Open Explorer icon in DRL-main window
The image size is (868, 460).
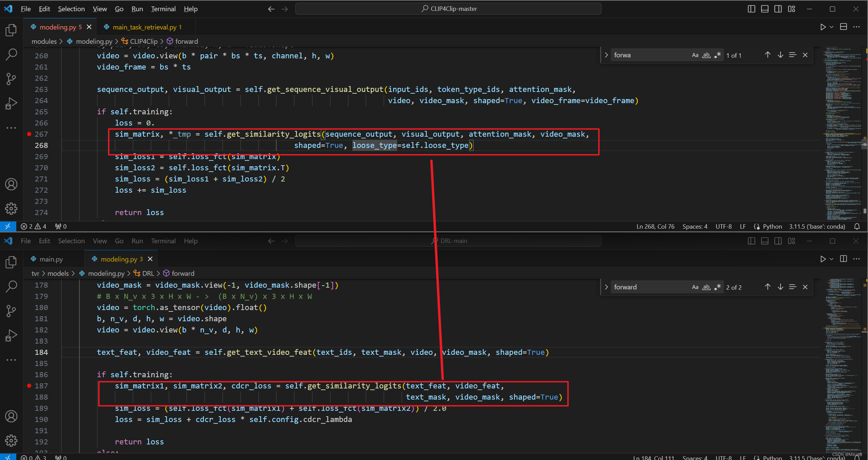point(11,262)
